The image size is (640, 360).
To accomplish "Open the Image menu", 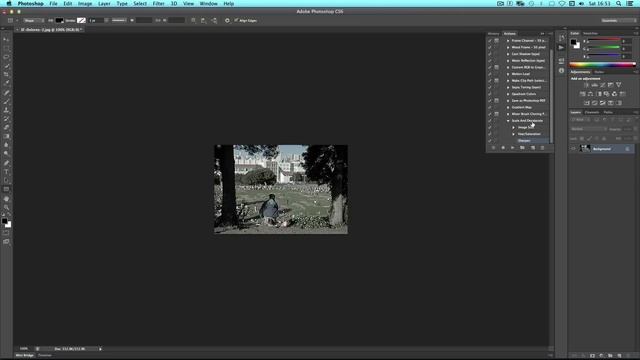I will pyautogui.click(x=85, y=4).
